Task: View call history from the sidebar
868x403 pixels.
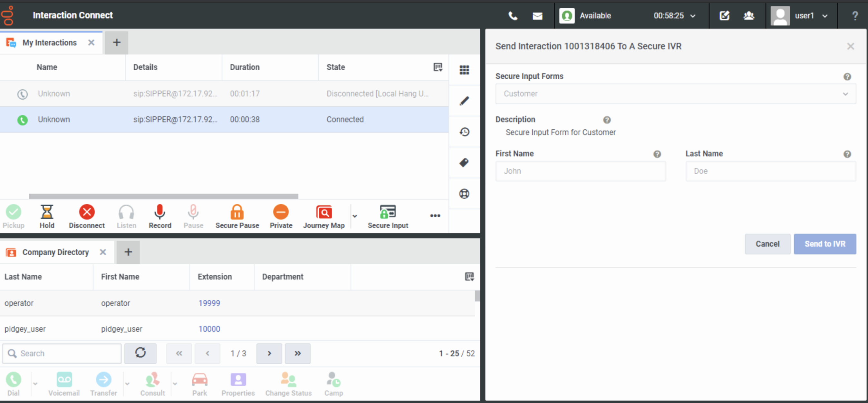Action: pos(464,132)
